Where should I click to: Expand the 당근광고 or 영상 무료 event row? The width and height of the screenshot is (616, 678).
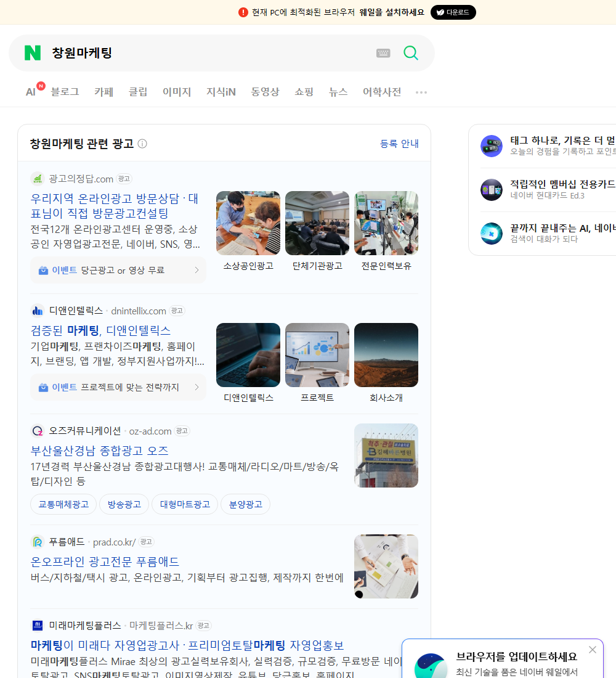point(118,270)
